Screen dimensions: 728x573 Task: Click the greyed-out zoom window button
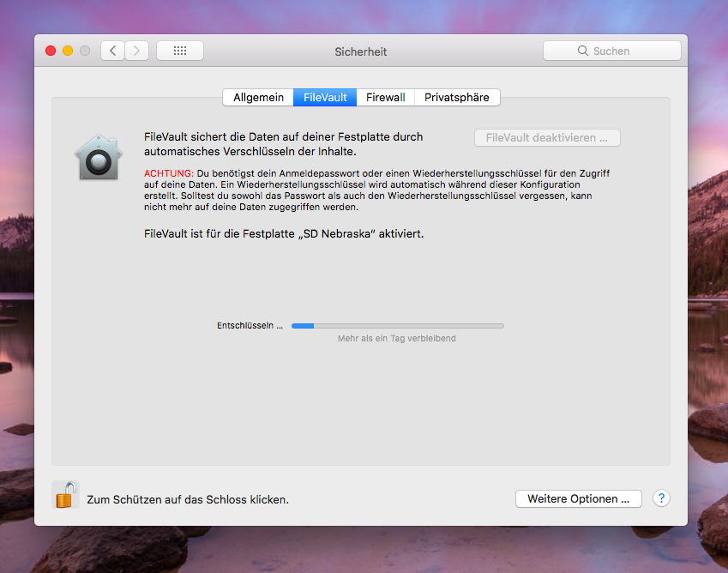click(x=85, y=51)
